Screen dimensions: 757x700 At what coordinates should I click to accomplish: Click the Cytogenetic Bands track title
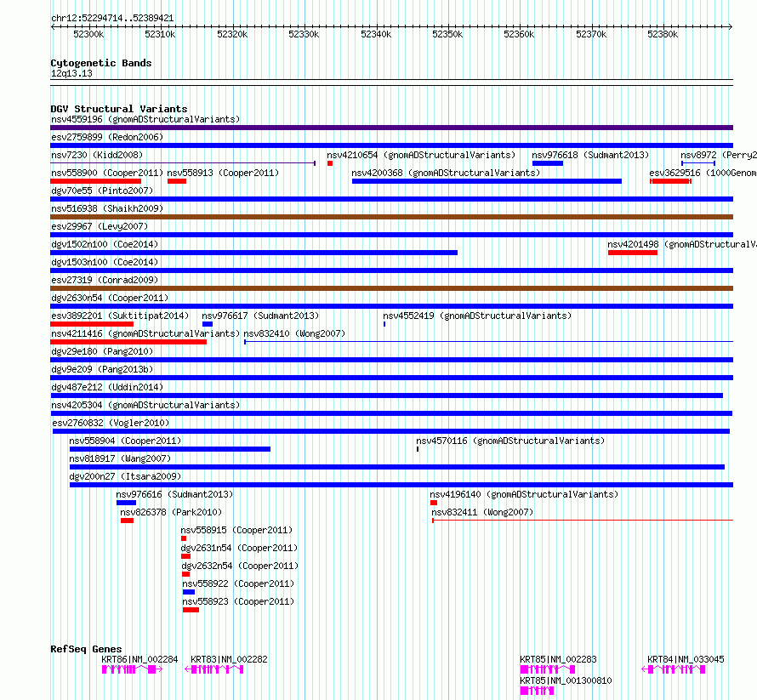[x=101, y=63]
